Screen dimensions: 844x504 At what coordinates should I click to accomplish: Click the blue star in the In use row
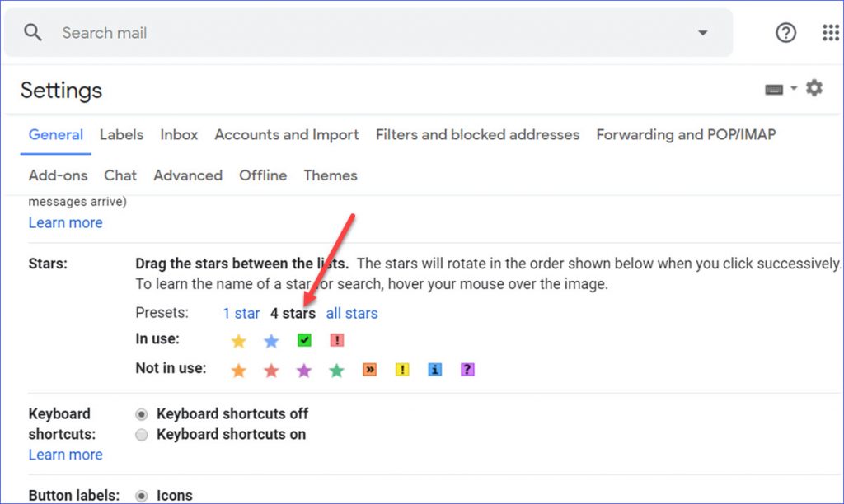coord(271,339)
